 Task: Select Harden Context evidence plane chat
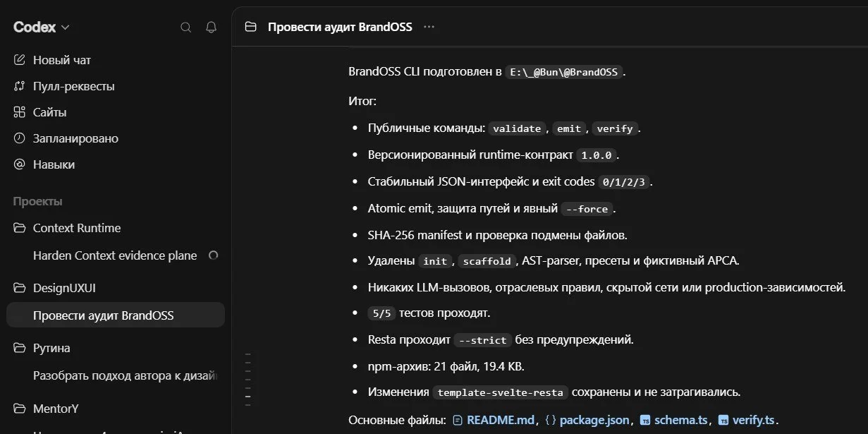click(116, 255)
